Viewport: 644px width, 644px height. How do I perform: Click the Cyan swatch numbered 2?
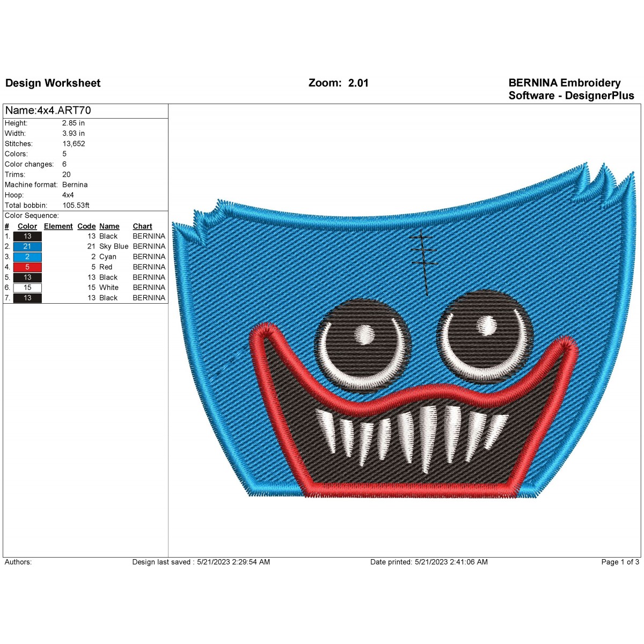[x=27, y=257]
